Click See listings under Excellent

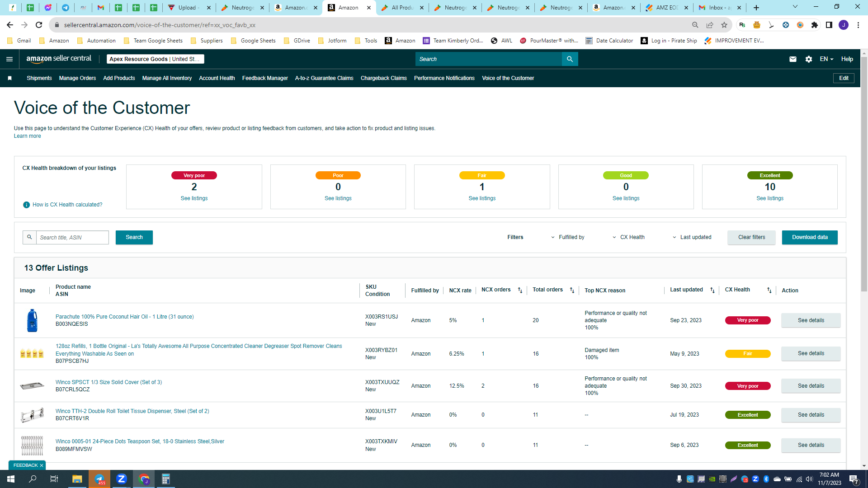click(770, 198)
